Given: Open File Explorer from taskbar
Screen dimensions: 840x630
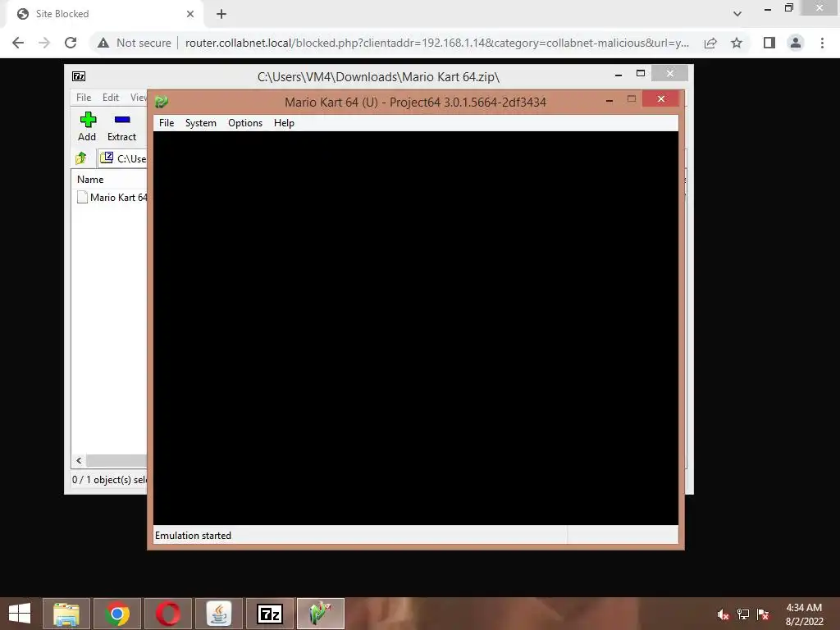Looking at the screenshot, I should (x=66, y=614).
